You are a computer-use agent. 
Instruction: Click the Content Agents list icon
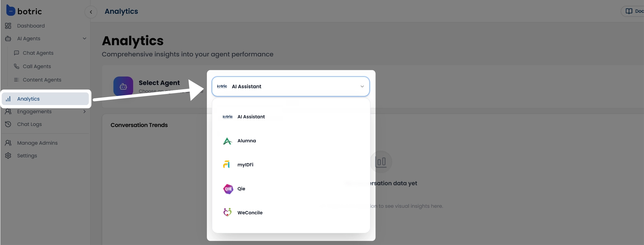click(17, 80)
